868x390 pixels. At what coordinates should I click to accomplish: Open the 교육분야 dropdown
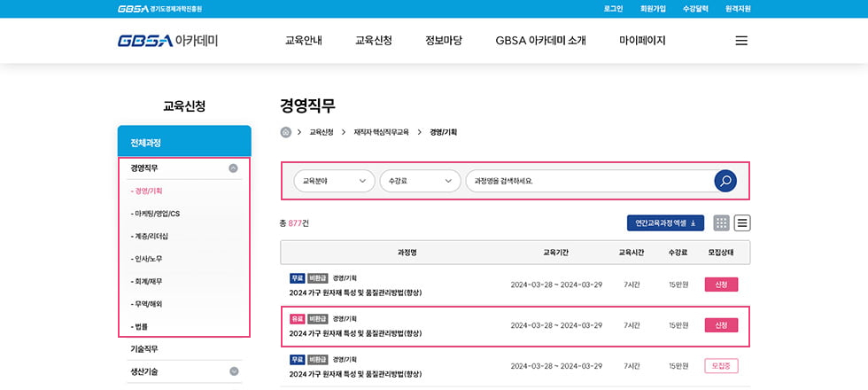tap(334, 181)
